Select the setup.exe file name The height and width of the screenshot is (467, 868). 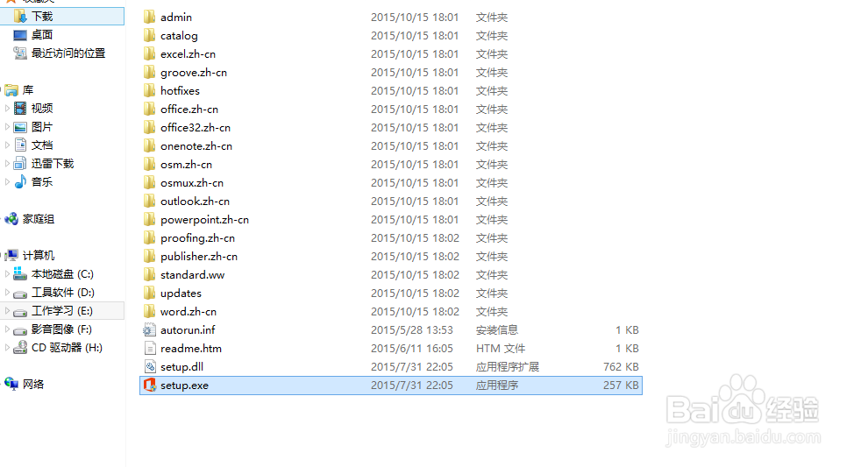tap(184, 386)
